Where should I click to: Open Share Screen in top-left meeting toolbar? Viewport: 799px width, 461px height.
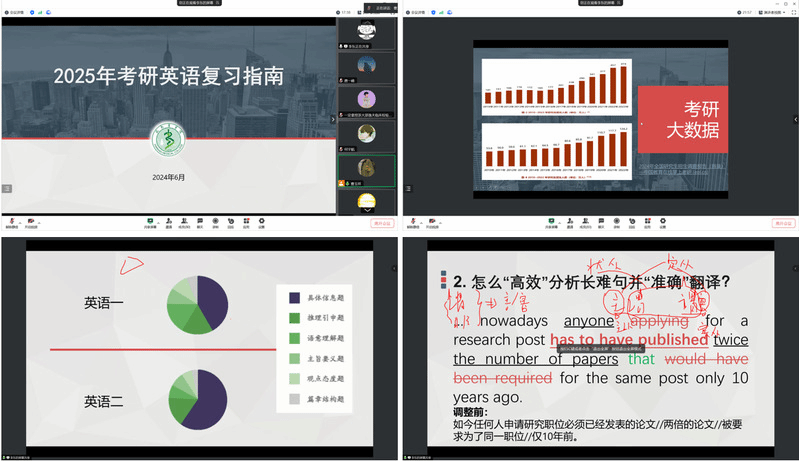(150, 221)
